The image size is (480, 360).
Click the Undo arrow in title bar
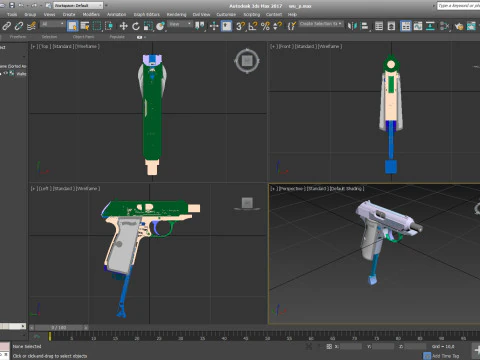tap(21, 5)
